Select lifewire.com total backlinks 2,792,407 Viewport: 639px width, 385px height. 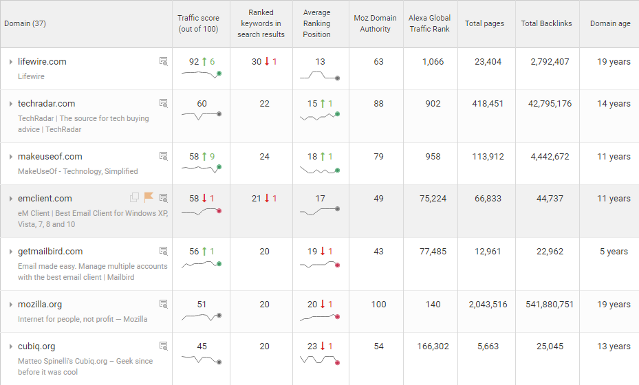pyautogui.click(x=550, y=62)
